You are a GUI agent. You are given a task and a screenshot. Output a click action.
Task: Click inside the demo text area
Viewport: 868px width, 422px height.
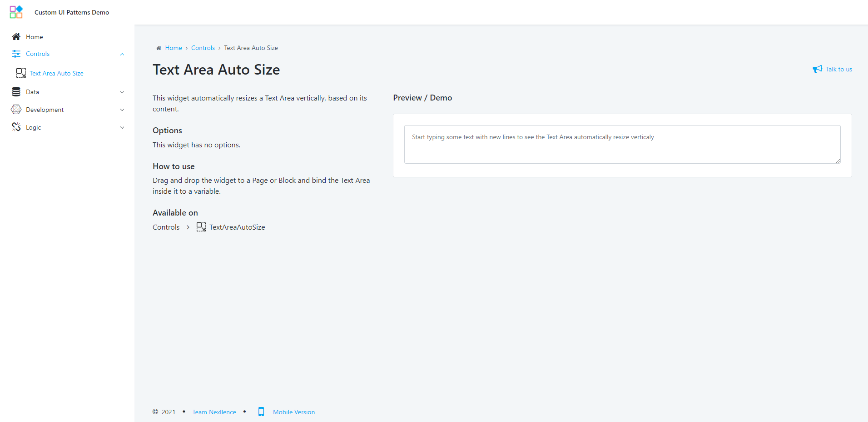621,144
